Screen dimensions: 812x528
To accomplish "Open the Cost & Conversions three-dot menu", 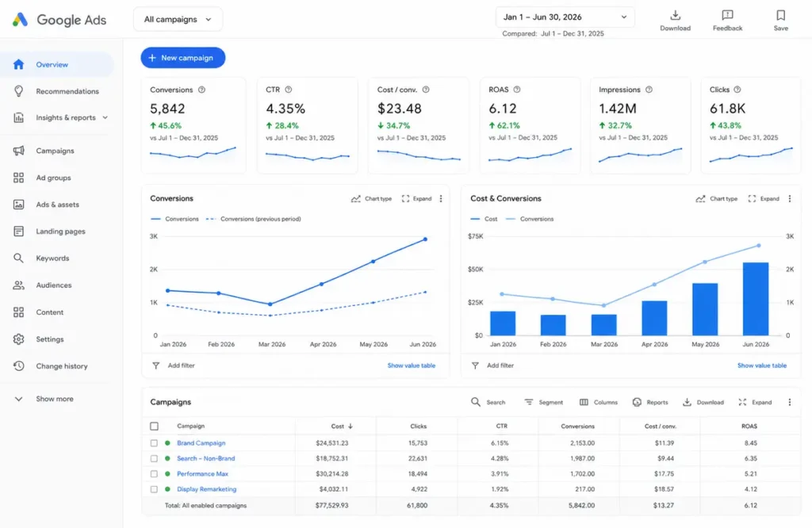I will [x=790, y=199].
